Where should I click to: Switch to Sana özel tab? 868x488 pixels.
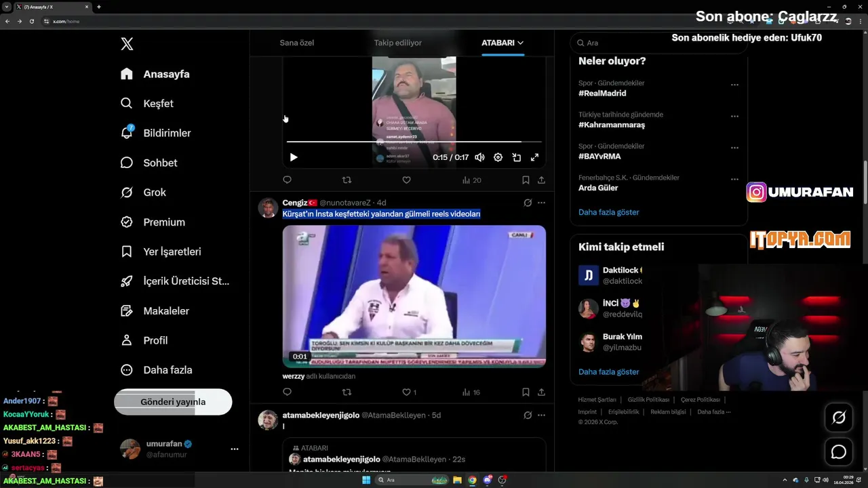coord(296,43)
